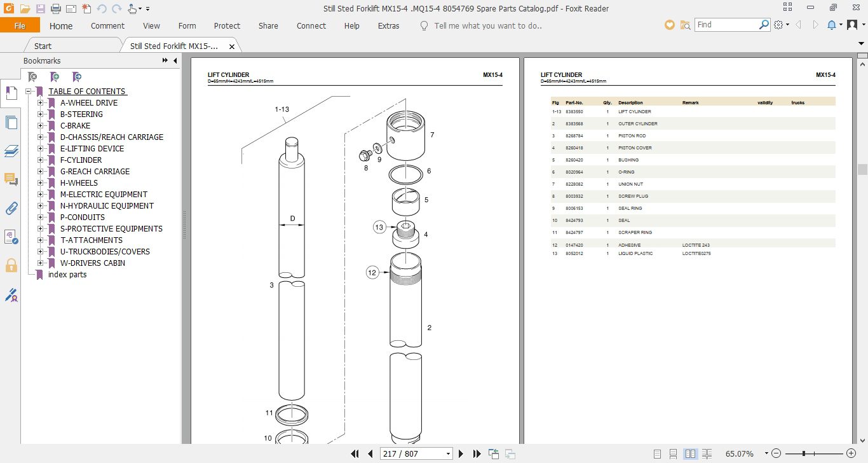The width and height of the screenshot is (868, 463).
Task: Click the create new PDF icon
Action: click(86, 9)
